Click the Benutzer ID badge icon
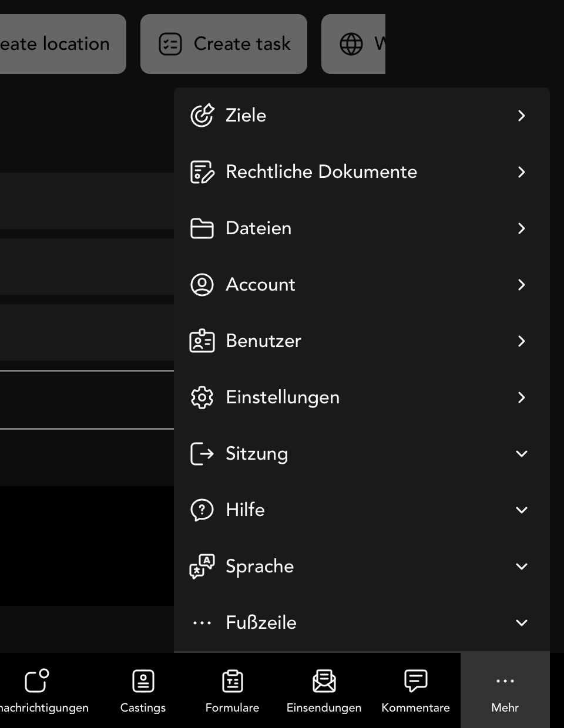This screenshot has width=564, height=728. pos(202,341)
